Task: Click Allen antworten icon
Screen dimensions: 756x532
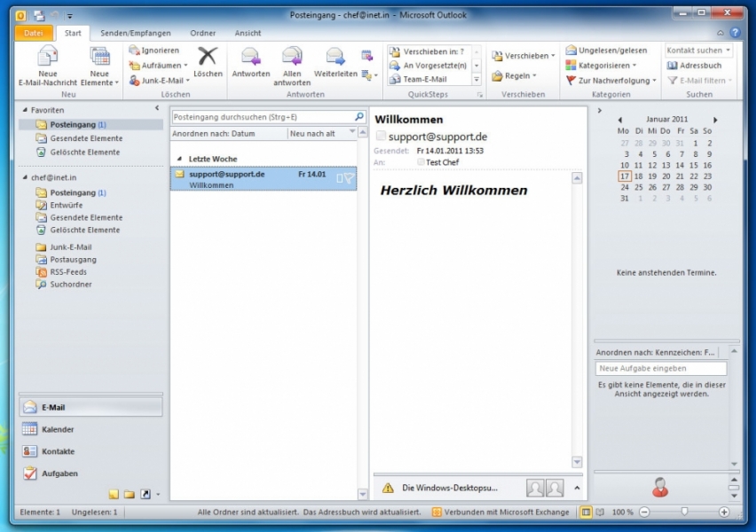Action: tap(292, 58)
